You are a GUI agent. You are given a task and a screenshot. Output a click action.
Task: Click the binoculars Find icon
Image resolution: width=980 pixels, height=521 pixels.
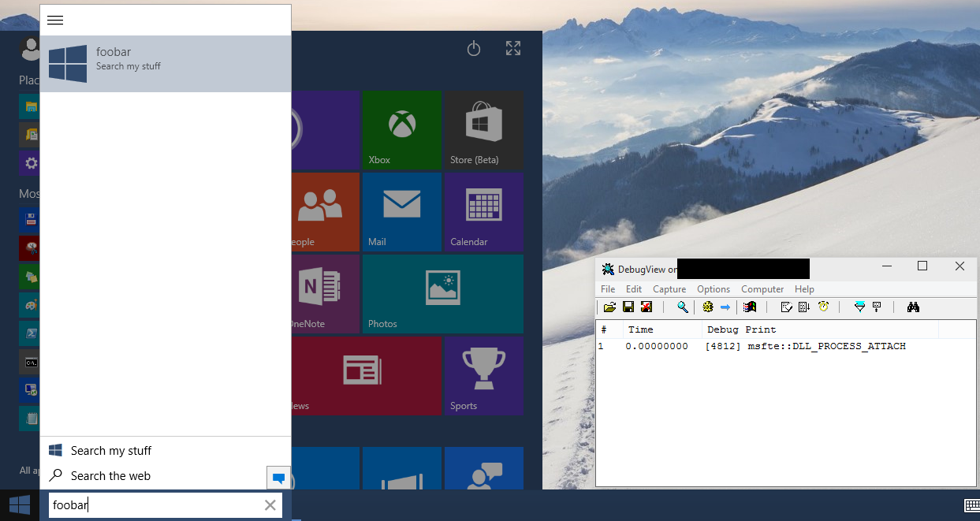coord(913,307)
